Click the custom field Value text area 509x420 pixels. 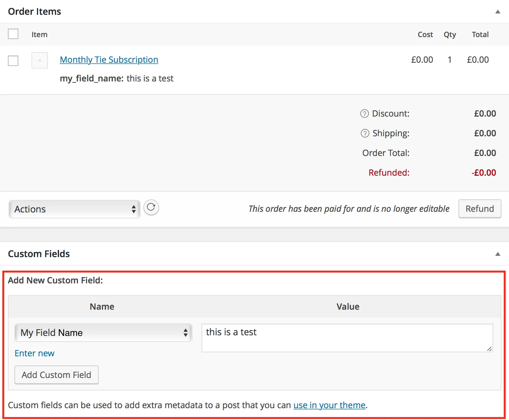tap(347, 338)
